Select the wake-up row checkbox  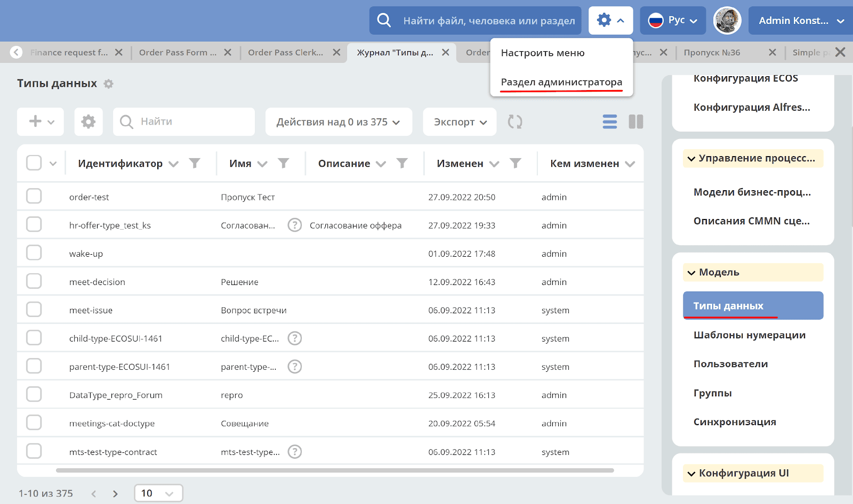(x=34, y=253)
